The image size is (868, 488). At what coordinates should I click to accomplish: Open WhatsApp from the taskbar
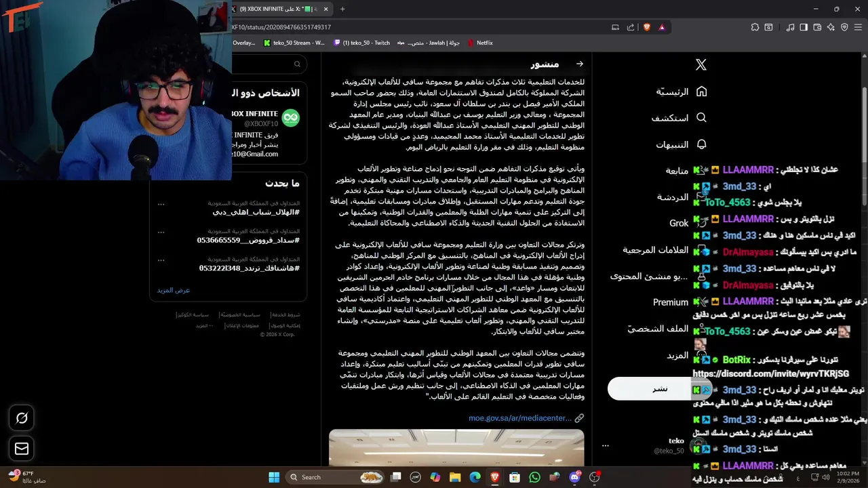[535, 477]
